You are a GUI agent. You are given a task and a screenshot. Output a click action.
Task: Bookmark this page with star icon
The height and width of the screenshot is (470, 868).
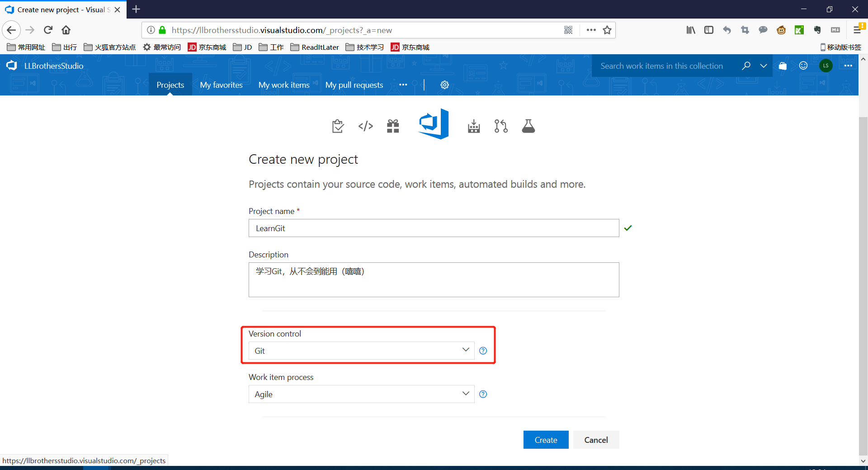coord(607,30)
